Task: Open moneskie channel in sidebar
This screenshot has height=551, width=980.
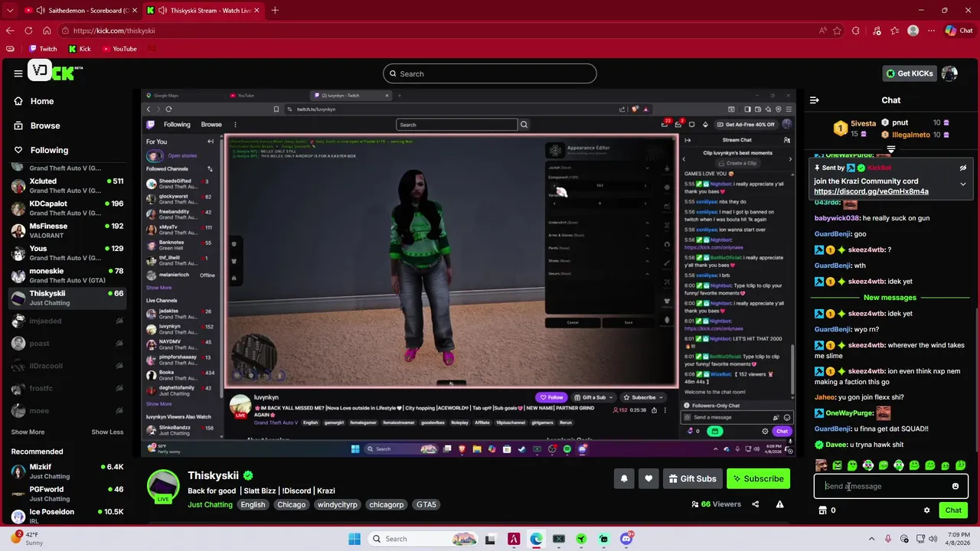Action: coord(67,275)
